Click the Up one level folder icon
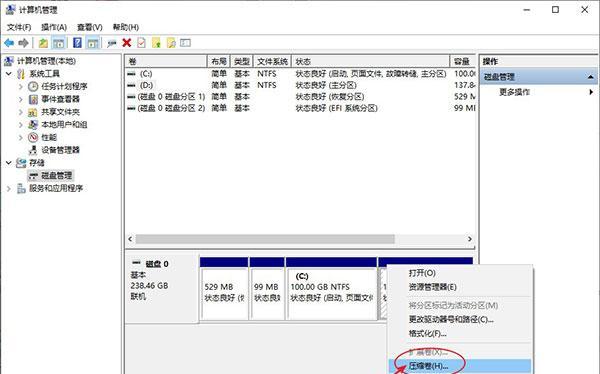The image size is (600, 374). coord(43,43)
